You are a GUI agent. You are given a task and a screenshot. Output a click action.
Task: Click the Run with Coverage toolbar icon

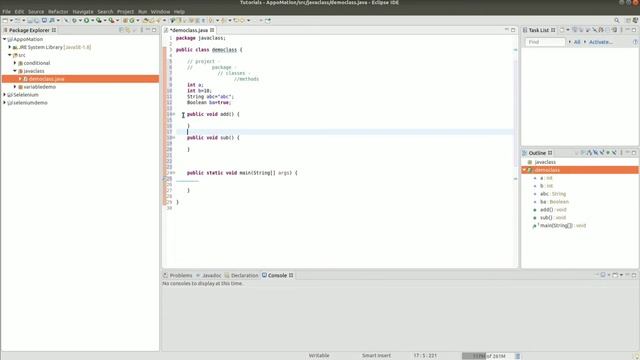point(99,20)
